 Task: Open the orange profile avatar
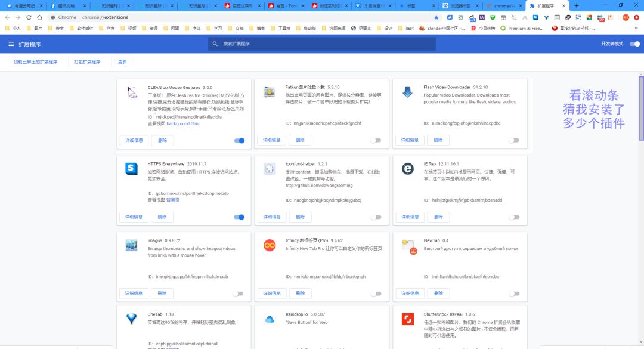626,17
